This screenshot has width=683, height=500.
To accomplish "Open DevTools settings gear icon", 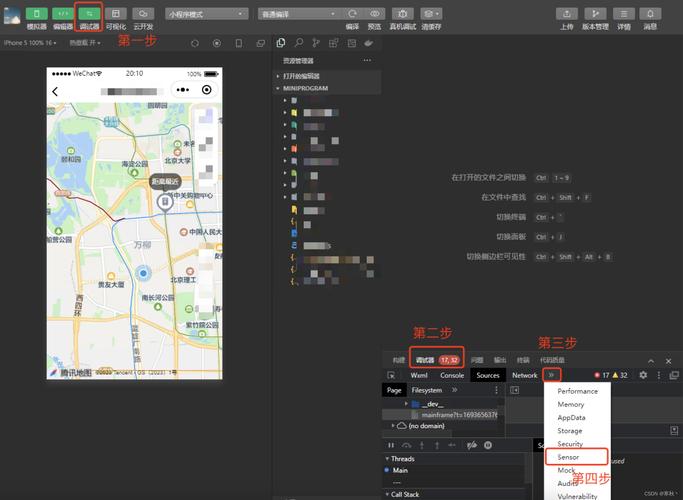I will coord(643,375).
